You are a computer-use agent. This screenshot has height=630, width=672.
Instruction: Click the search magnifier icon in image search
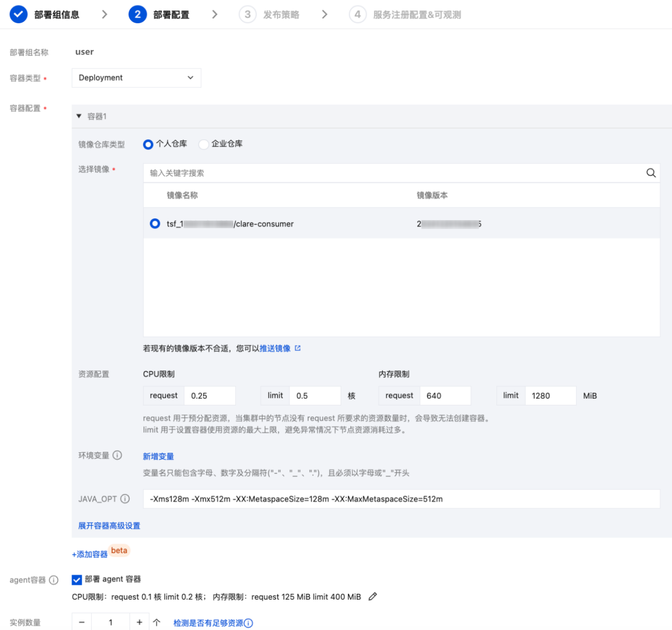tap(651, 173)
